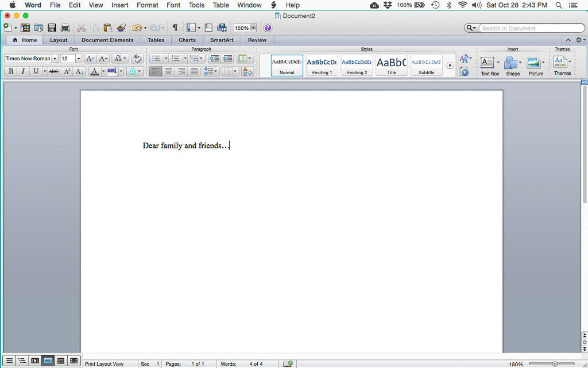
Task: Click the Print icon
Action: pos(65,27)
